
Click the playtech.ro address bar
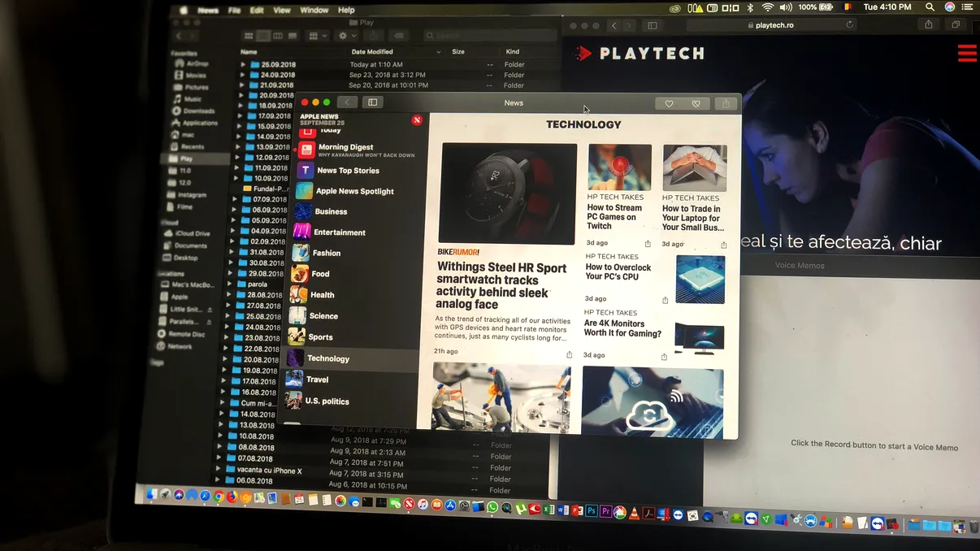771,25
